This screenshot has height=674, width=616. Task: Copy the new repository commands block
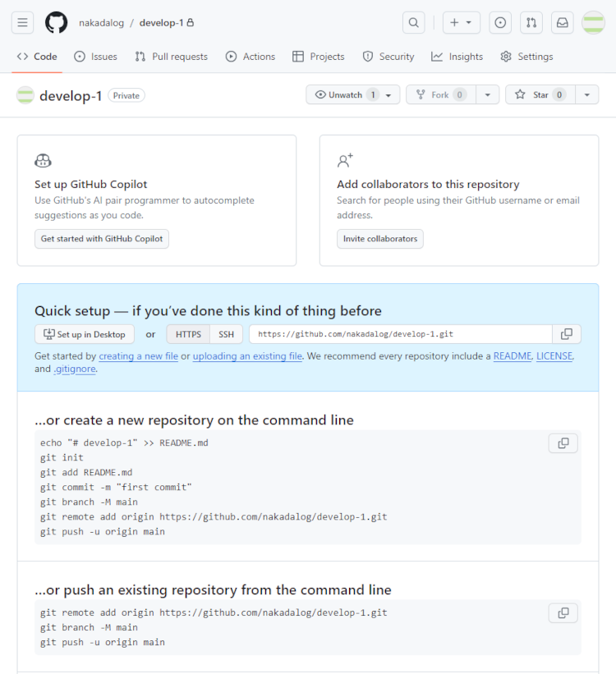tap(563, 443)
